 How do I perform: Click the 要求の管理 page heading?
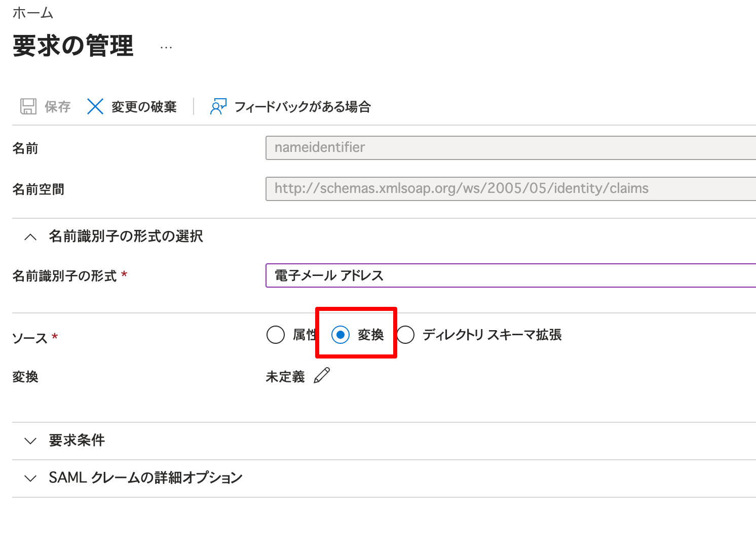(x=72, y=46)
